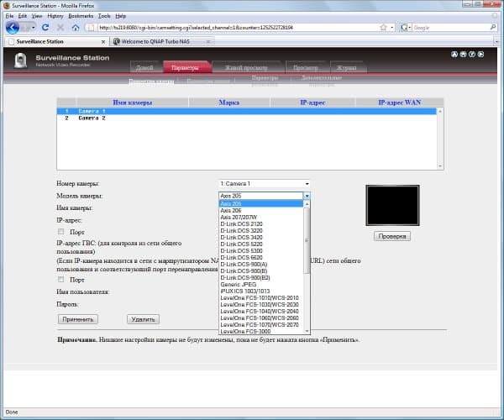Close the Surveillance Station browser tab

(x=103, y=42)
